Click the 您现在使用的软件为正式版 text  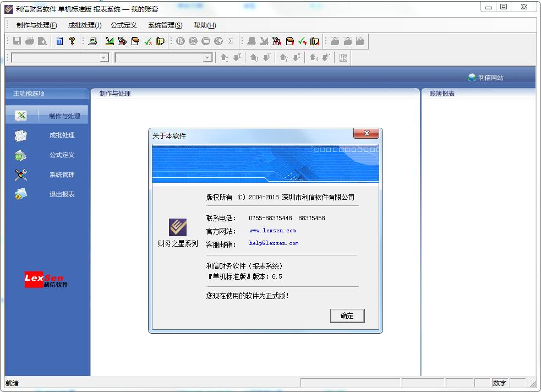247,296
